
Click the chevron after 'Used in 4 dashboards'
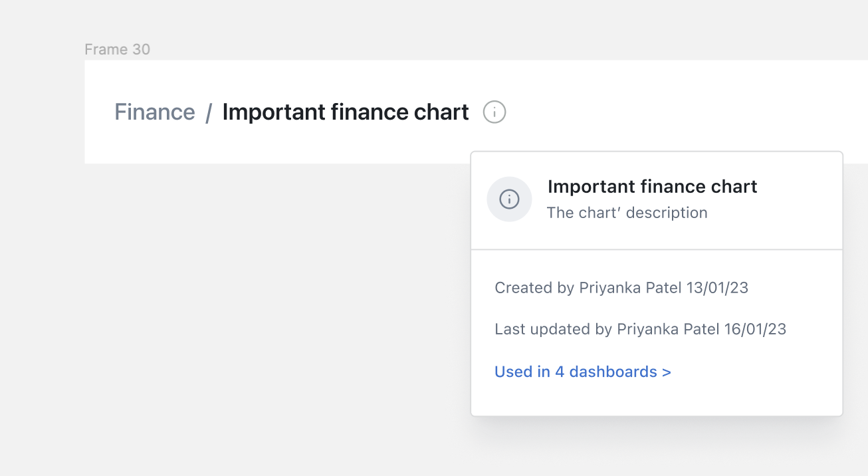tap(667, 372)
